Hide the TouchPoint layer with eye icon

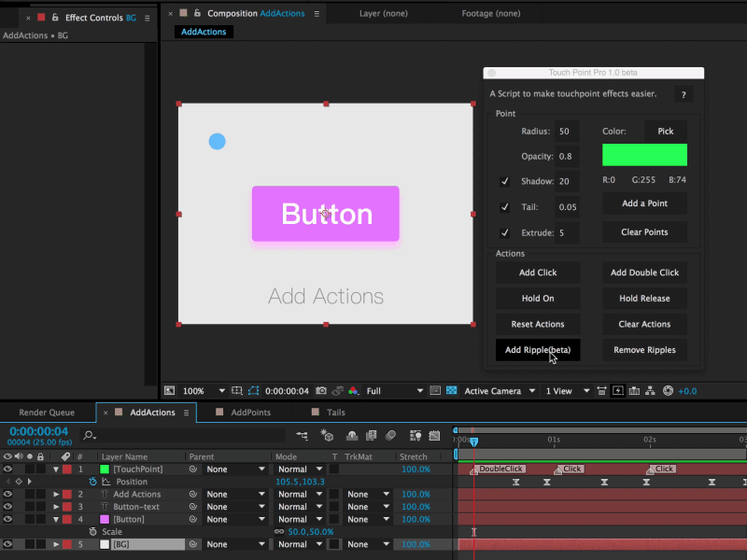coord(7,469)
